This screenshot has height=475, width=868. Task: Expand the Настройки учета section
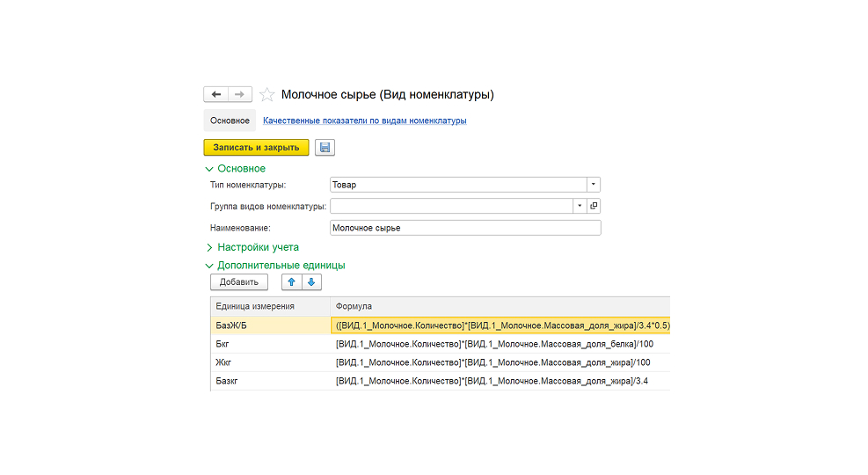(209, 247)
